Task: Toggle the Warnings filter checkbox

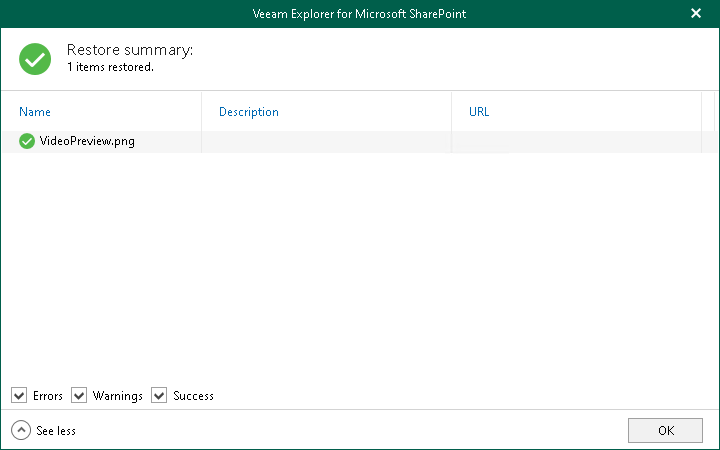Action: (79, 396)
